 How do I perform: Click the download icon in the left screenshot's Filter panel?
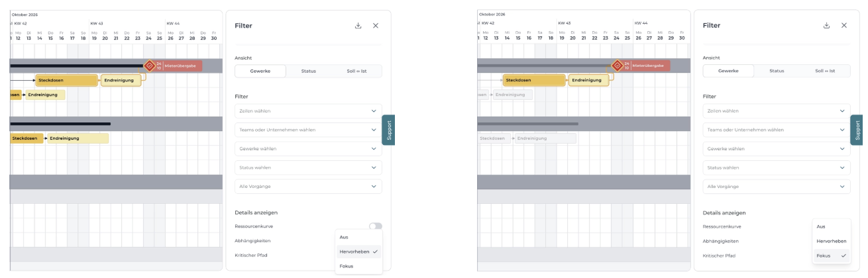(358, 25)
